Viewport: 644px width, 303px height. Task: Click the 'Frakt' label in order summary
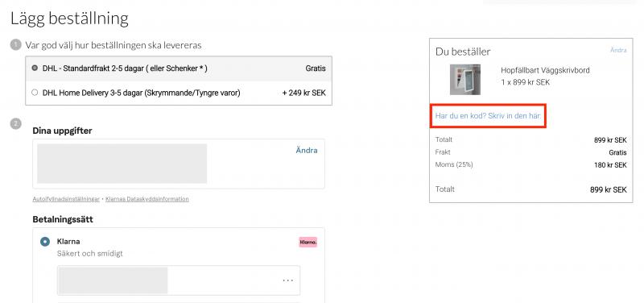pyautogui.click(x=443, y=152)
